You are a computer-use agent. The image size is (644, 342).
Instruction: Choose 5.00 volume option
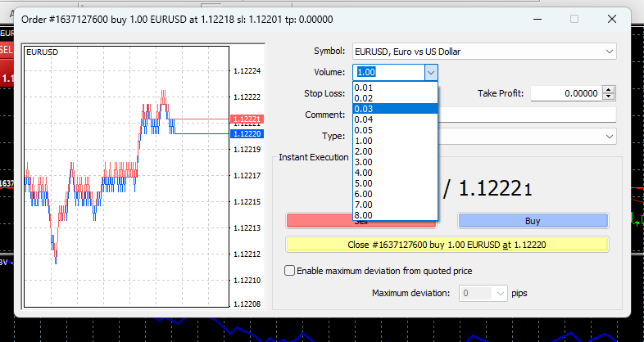tap(395, 183)
